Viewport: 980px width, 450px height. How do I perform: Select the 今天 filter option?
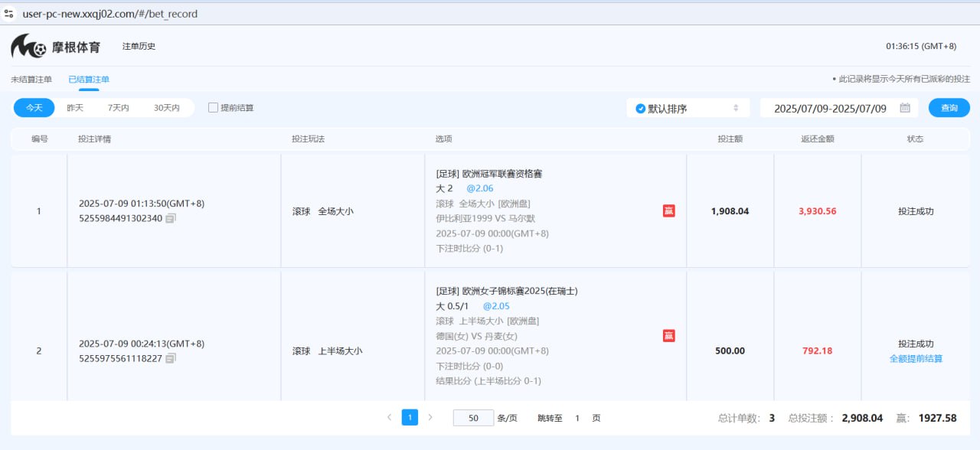34,108
